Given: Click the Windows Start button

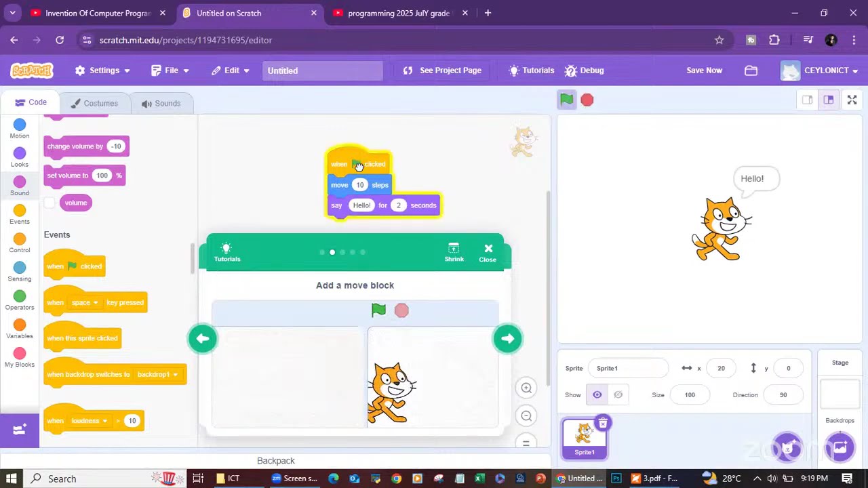Looking at the screenshot, I should (x=12, y=479).
